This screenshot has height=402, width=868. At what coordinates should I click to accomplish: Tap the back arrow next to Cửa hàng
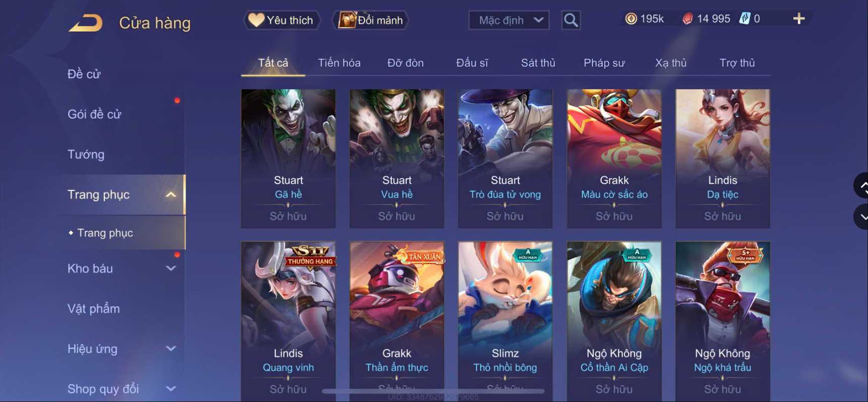click(x=85, y=23)
